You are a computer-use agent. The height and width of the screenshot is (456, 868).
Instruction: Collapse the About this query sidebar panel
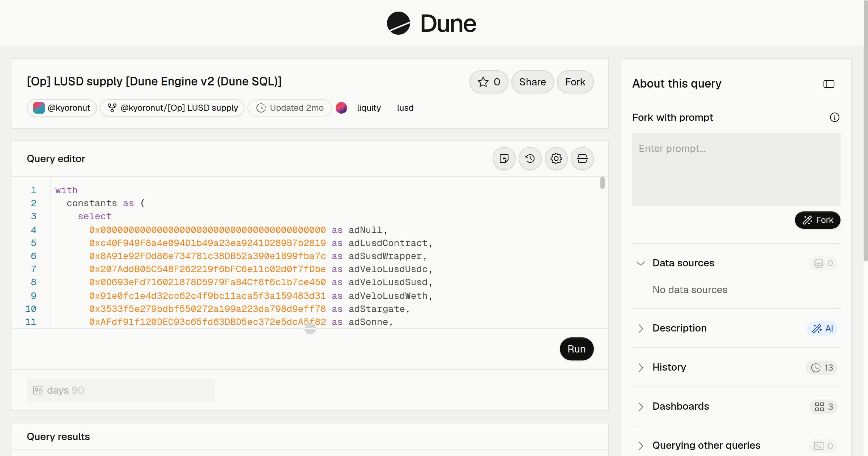[x=829, y=84]
